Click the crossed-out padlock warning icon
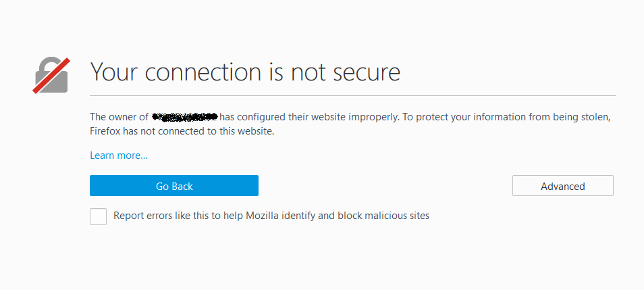 pyautogui.click(x=51, y=74)
